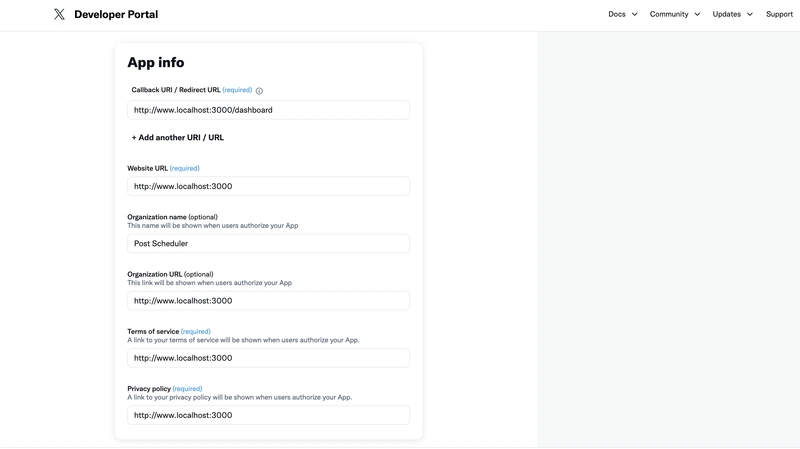Click the Privacy policy input field
This screenshot has width=800, height=449.
pos(268,415)
